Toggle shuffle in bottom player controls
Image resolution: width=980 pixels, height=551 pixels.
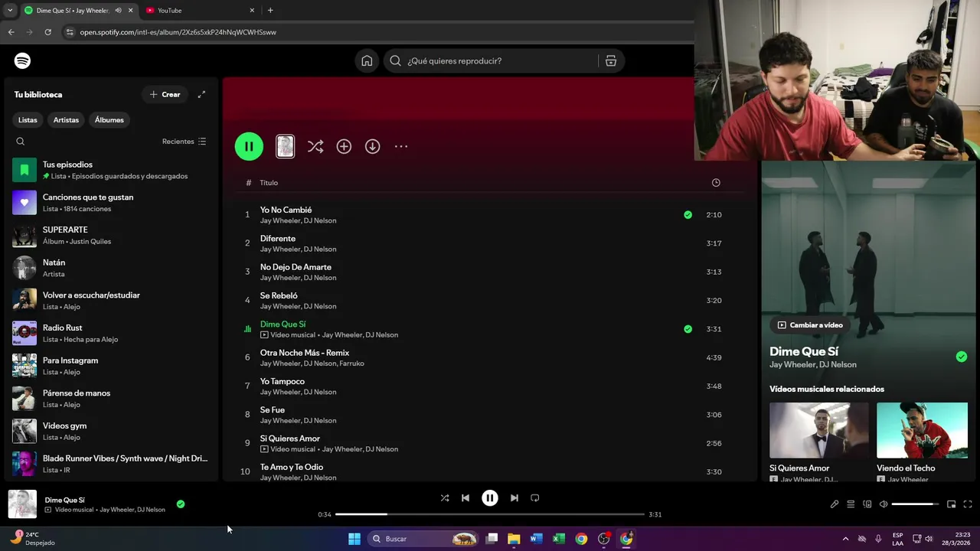pos(445,498)
